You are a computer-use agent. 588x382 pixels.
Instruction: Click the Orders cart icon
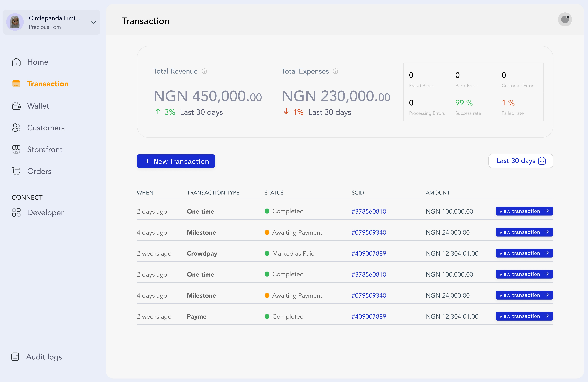click(16, 171)
